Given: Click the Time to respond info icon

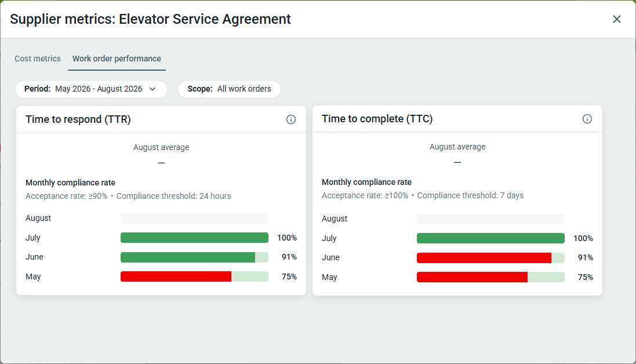Looking at the screenshot, I should (291, 119).
